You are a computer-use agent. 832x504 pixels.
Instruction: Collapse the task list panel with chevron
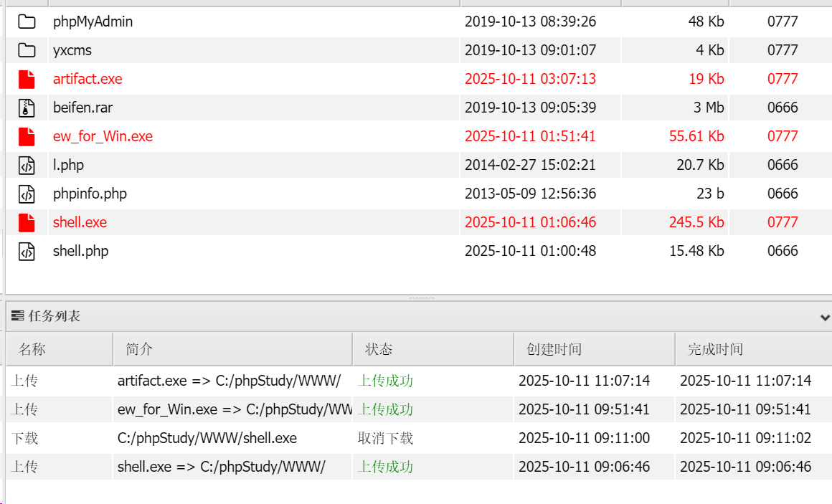pos(825,317)
